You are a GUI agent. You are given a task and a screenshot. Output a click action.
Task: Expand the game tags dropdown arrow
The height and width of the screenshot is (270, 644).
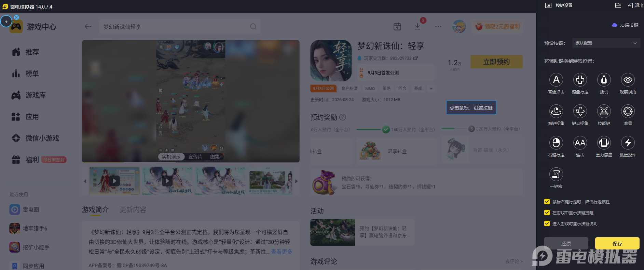[431, 89]
